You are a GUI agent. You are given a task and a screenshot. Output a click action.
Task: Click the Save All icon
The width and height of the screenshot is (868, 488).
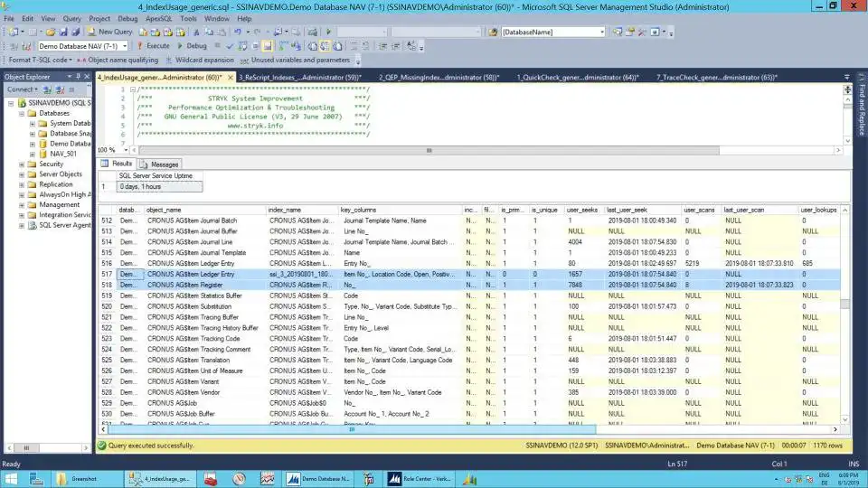pyautogui.click(x=75, y=33)
